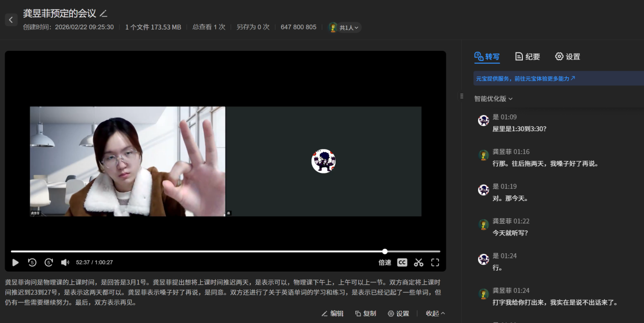Screen dimensions: 644x323
Task: Edit meeting title with the pencil icon
Action: pos(104,14)
